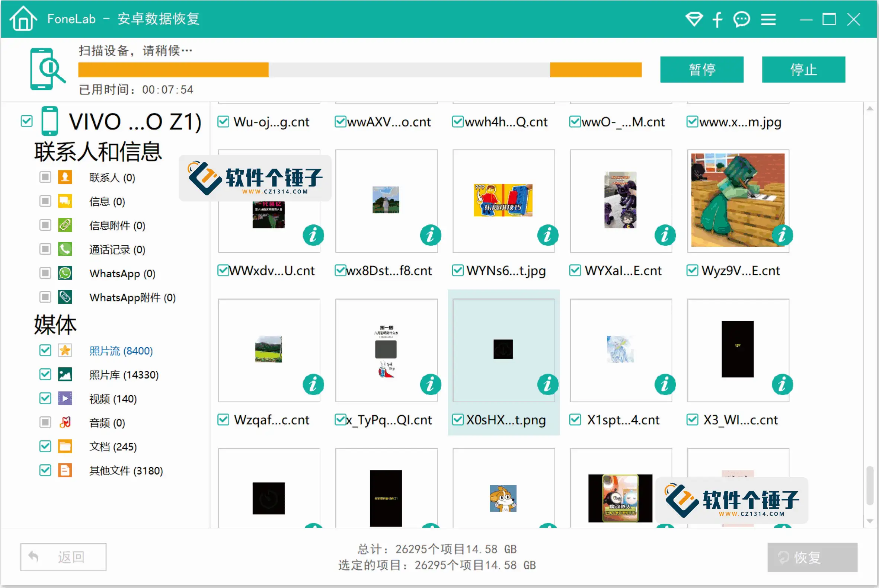The height and width of the screenshot is (588, 879).
Task: Click the wwh4h...Q.cnt file name
Action: tap(506, 122)
